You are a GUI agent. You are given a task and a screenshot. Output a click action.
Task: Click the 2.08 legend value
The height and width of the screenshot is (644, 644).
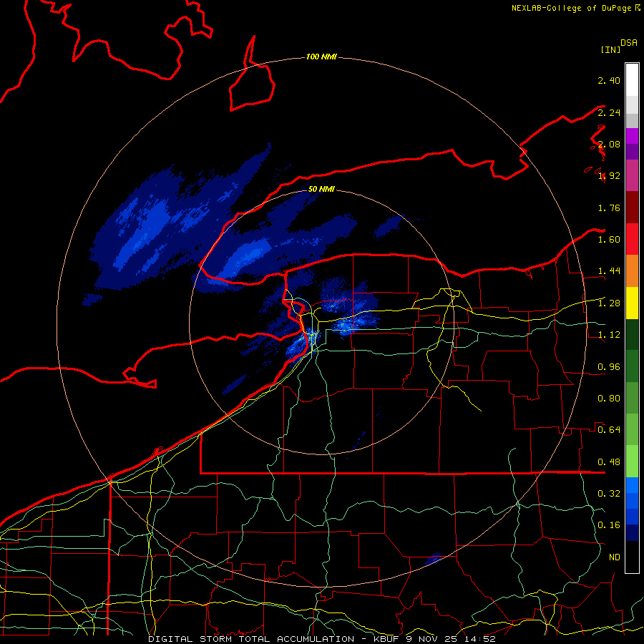(x=609, y=144)
